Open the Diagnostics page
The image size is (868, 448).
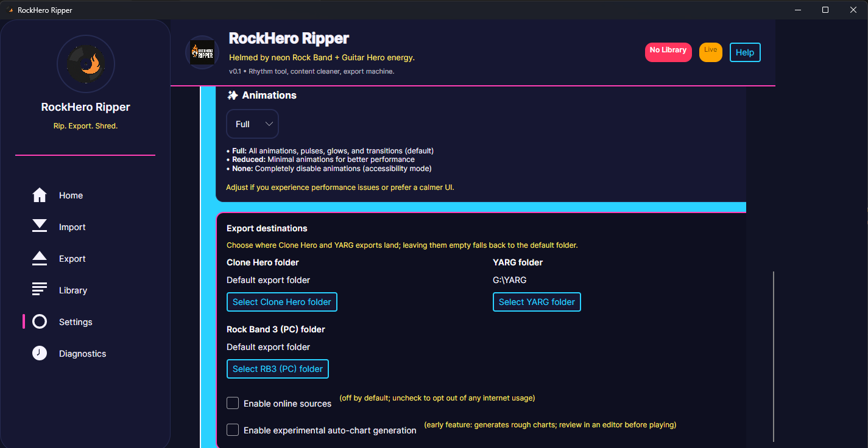(x=81, y=353)
